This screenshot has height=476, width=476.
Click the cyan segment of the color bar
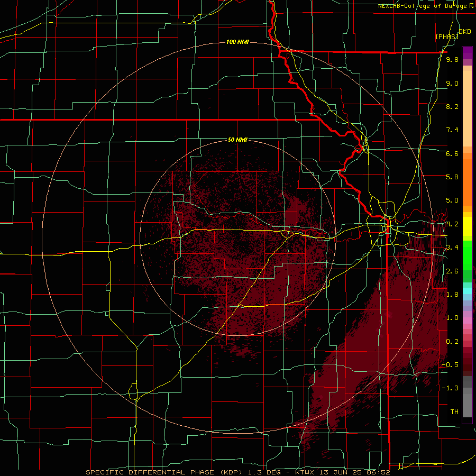[467, 291]
